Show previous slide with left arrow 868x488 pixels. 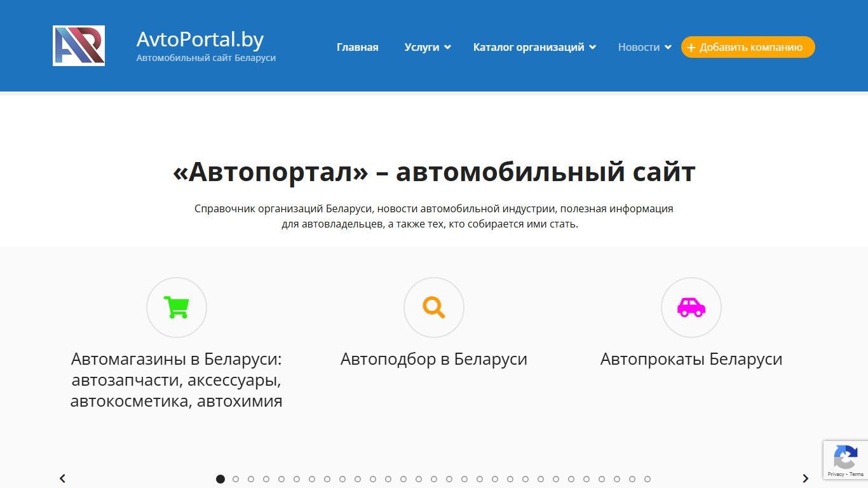tap(62, 478)
